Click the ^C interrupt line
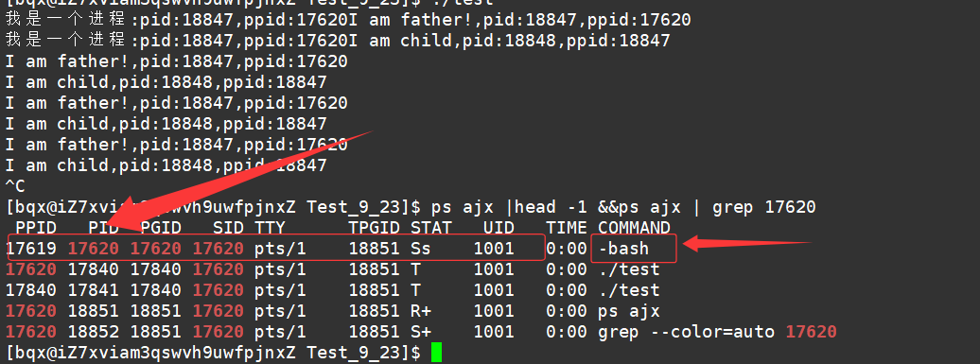 (16, 186)
